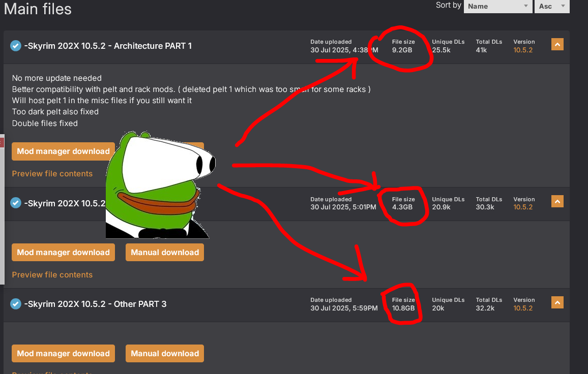Click the 4.3GB file size value

(x=402, y=207)
